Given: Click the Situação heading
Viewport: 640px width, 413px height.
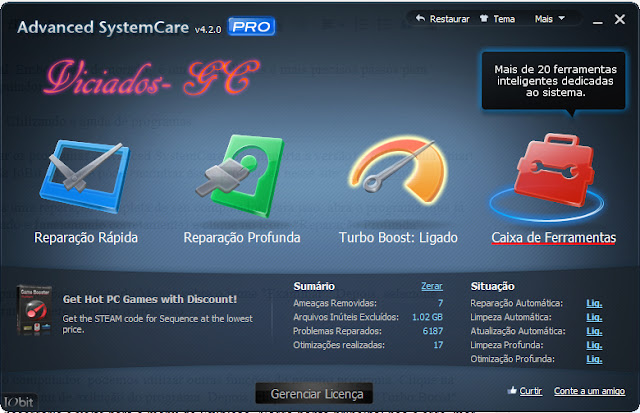Looking at the screenshot, I should point(492,286).
